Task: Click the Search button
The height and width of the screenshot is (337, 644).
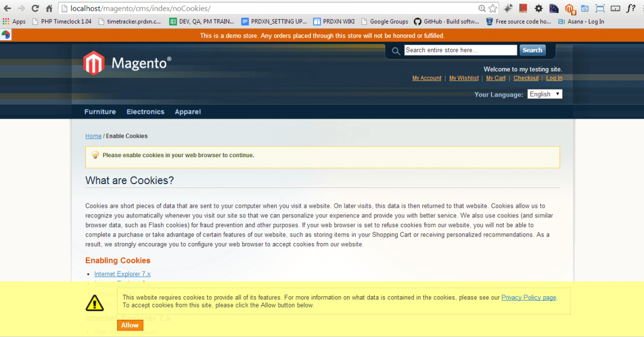Action: pyautogui.click(x=532, y=50)
